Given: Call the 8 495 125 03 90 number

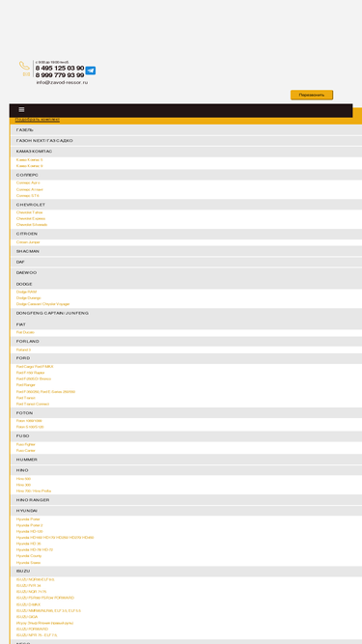Looking at the screenshot, I should coord(60,68).
